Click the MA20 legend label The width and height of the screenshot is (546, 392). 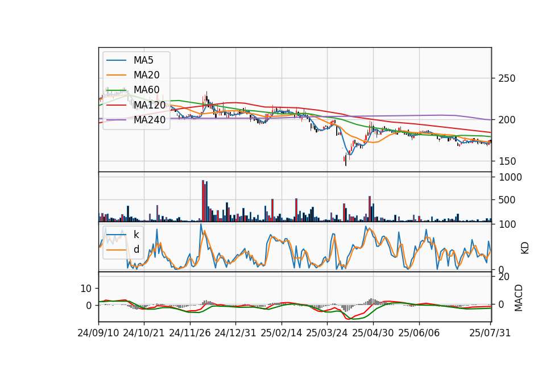146,75
